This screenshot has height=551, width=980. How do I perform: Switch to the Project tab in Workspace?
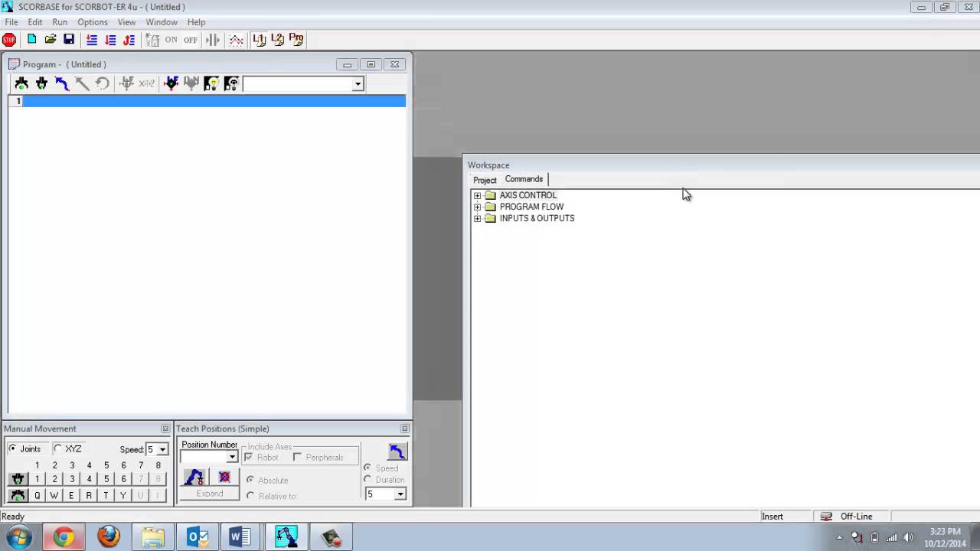click(x=485, y=180)
